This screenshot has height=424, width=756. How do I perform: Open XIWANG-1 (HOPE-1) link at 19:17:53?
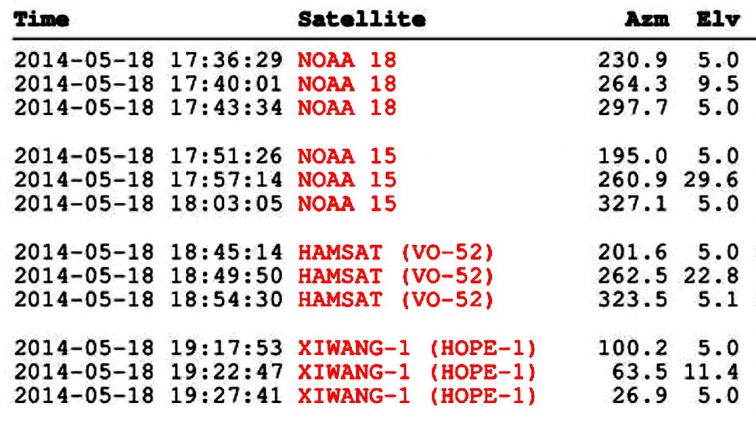click(x=417, y=348)
